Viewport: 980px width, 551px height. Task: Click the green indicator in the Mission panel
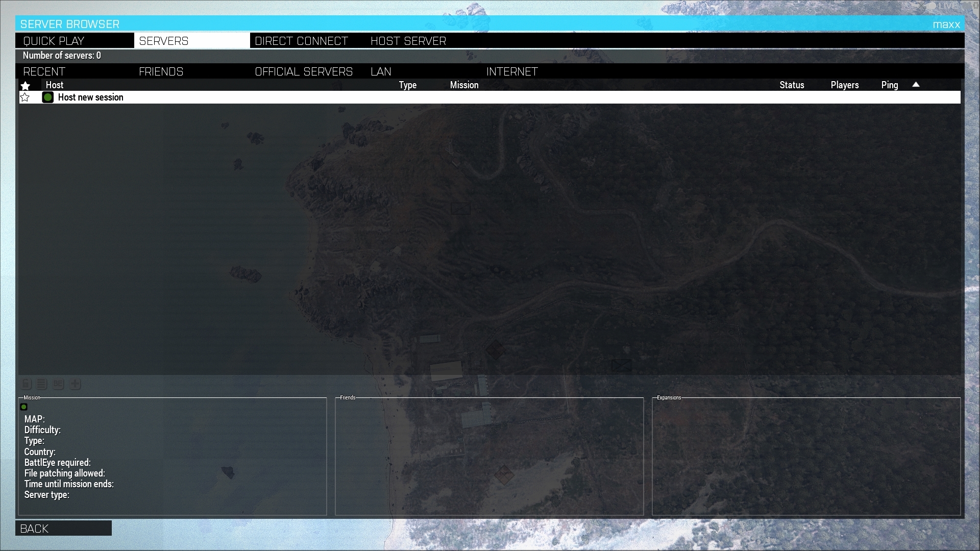(24, 407)
